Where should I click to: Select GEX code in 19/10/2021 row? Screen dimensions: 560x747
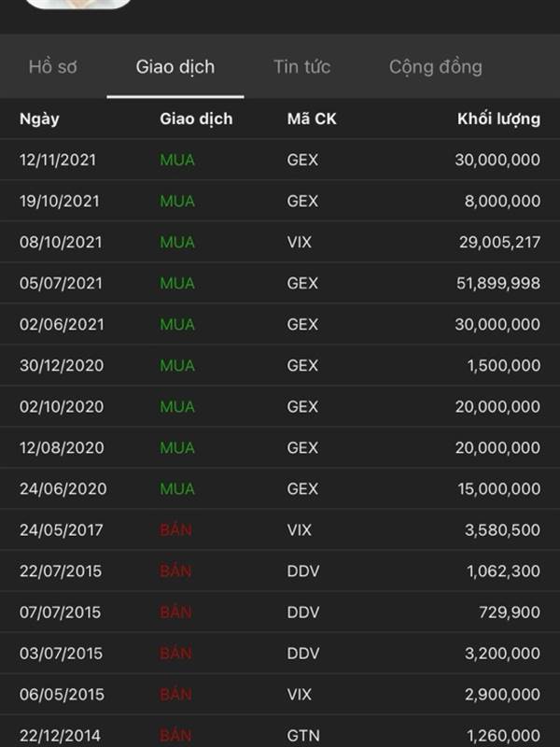(x=302, y=201)
